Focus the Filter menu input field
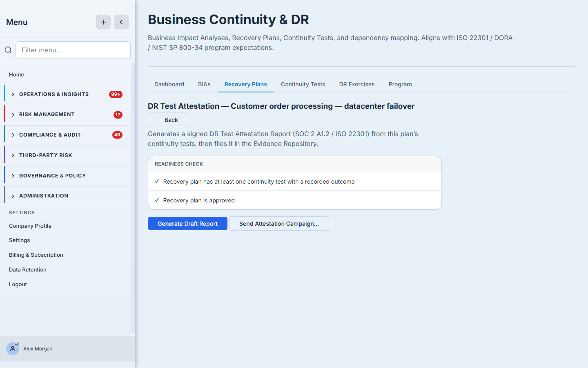The image size is (588, 368). coord(73,50)
